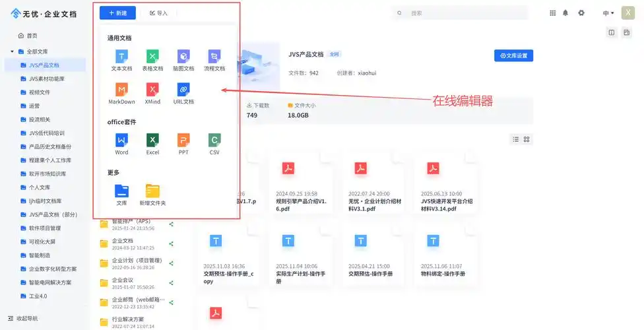Toggle the split panel layout icon
The image size is (644, 330).
pyautogui.click(x=612, y=32)
